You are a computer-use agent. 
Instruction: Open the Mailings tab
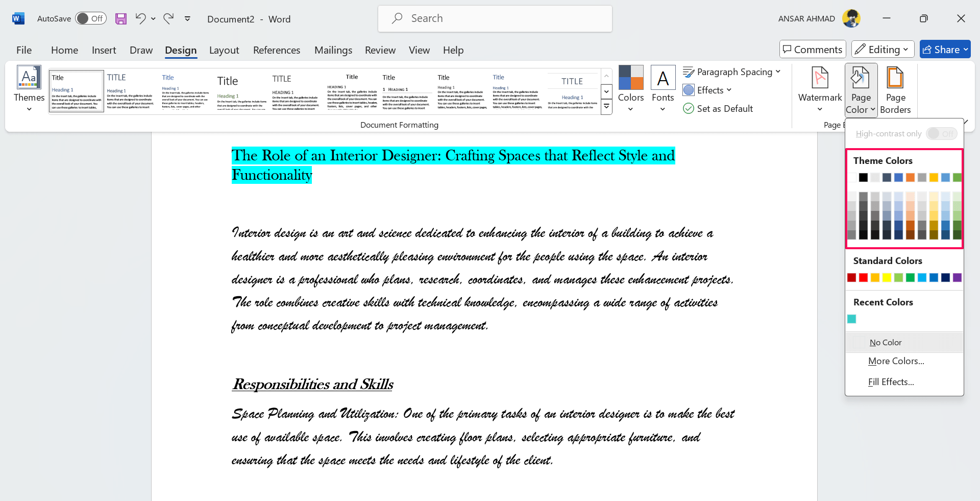tap(333, 50)
